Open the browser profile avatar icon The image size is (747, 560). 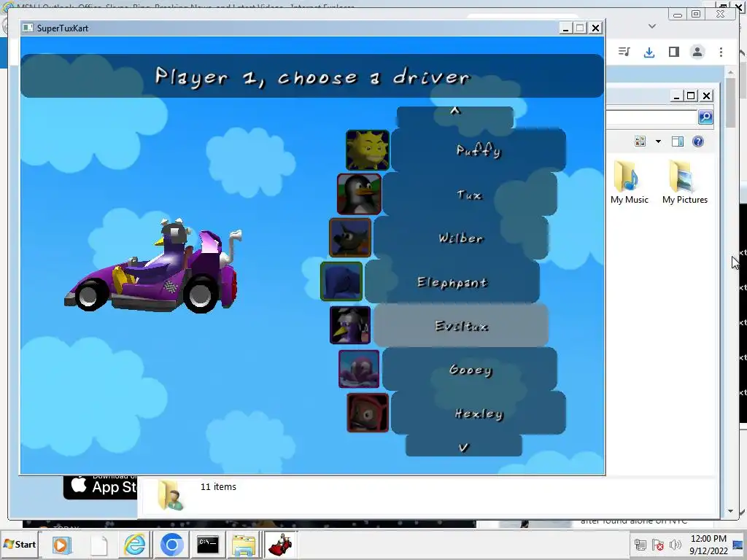pyautogui.click(x=697, y=52)
